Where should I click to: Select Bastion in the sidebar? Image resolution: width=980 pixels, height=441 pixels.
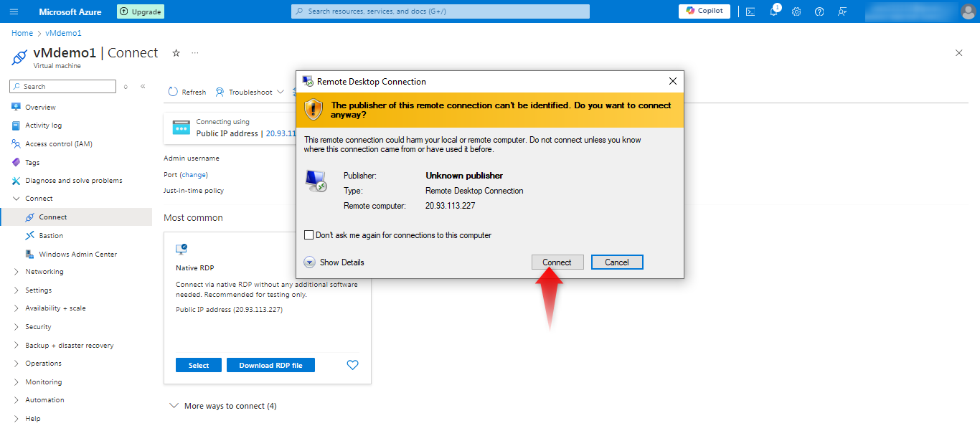click(x=51, y=235)
